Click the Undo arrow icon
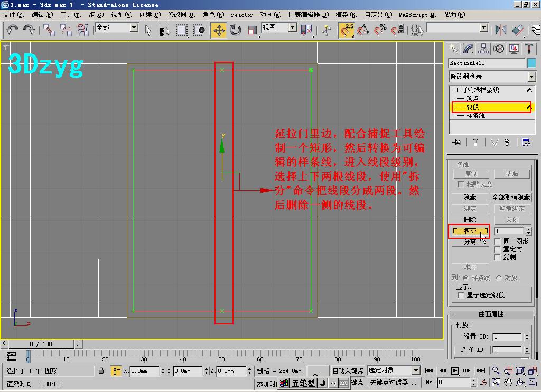Screen dimensions: 541x392 tap(12, 30)
